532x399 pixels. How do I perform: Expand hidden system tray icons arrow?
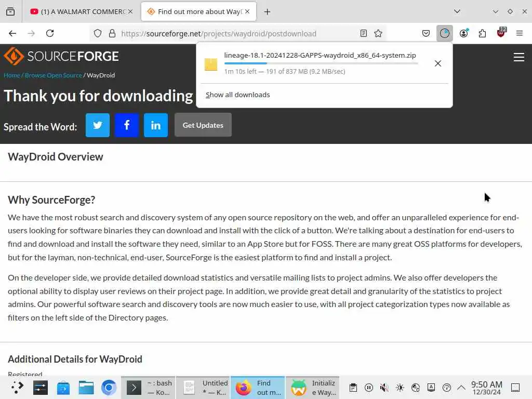[x=461, y=388]
